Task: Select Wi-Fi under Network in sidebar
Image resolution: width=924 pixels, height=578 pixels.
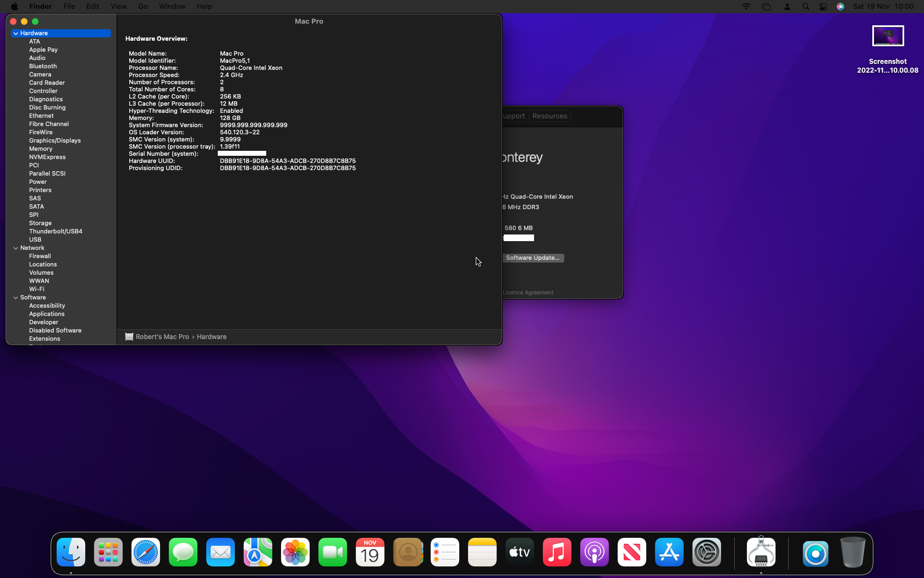Action: click(x=37, y=290)
